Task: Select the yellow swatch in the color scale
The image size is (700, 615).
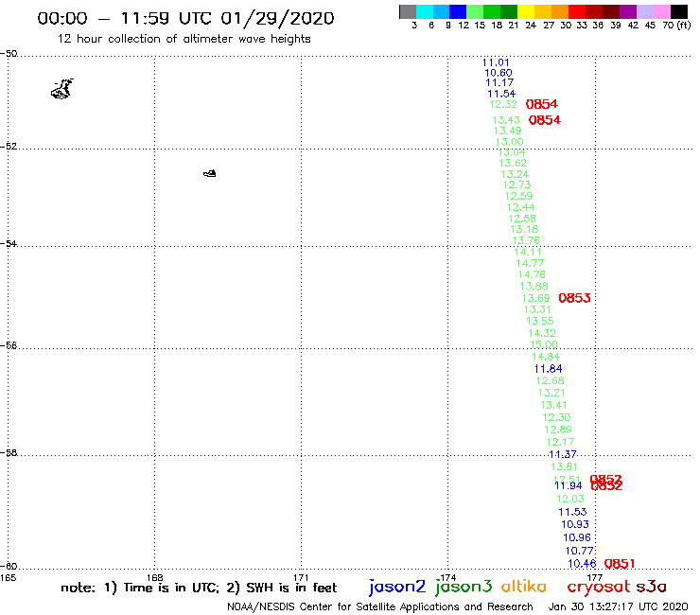Action: [x=526, y=12]
